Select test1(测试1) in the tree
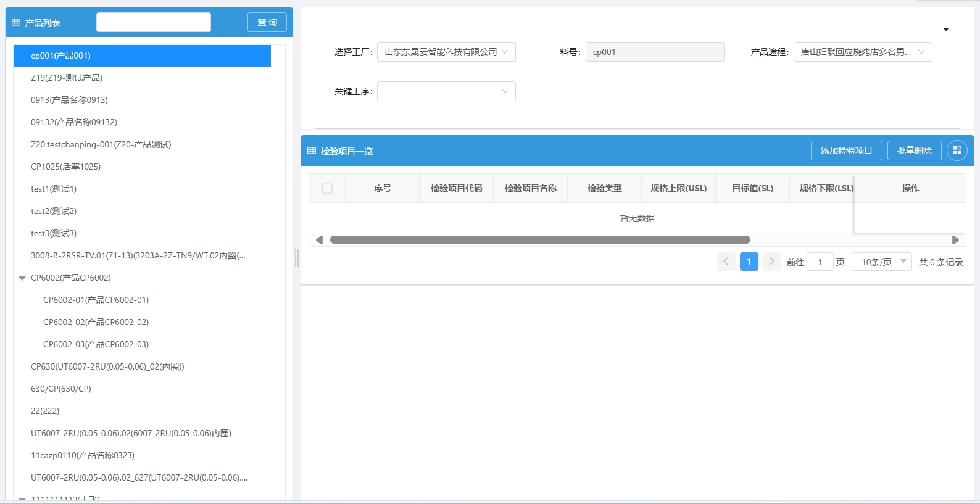The height and width of the screenshot is (504, 980). 54,189
